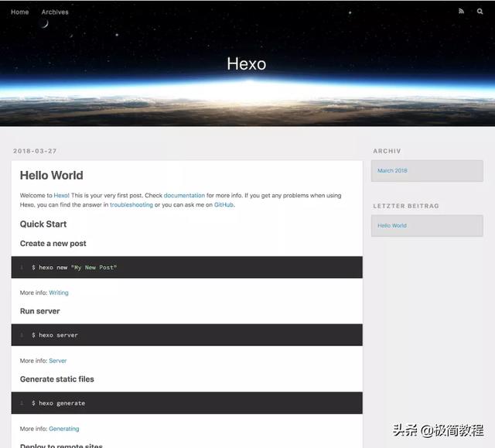Viewport: 495px width, 448px height.
Task: Click the hexo generate code line
Action: point(59,403)
